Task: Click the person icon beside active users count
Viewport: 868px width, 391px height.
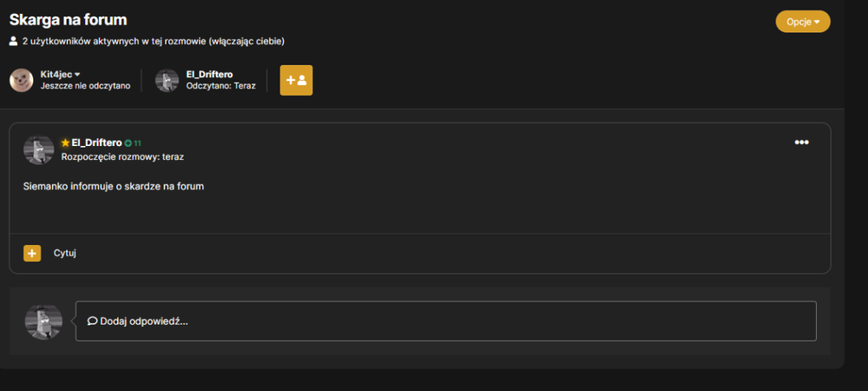Action: 14,41
